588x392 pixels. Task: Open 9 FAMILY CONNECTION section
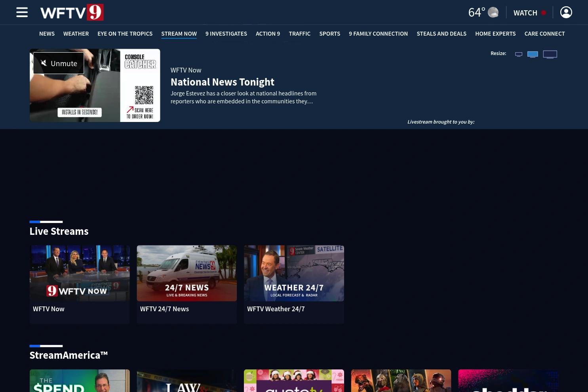point(378,34)
